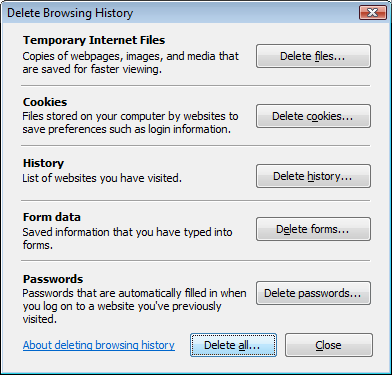Click the 'List of websites you have visited' text
Screen dimensions: 392x375
[102, 178]
